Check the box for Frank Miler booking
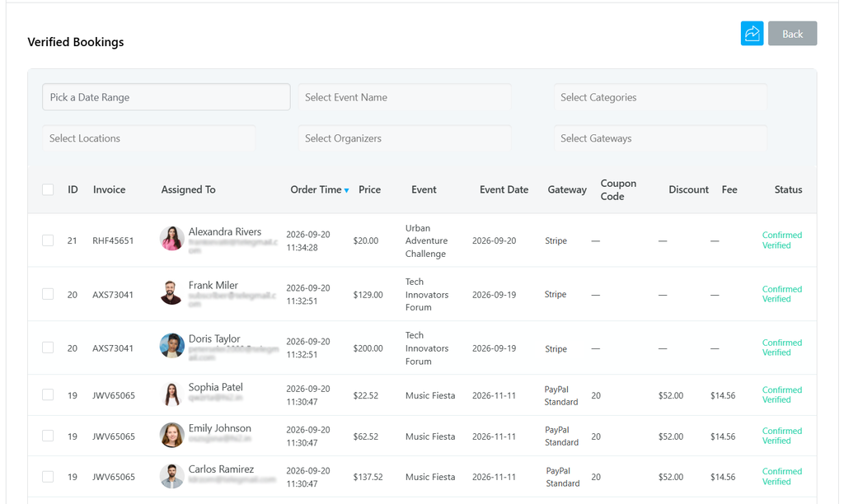The image size is (844, 504). pyautogui.click(x=48, y=294)
